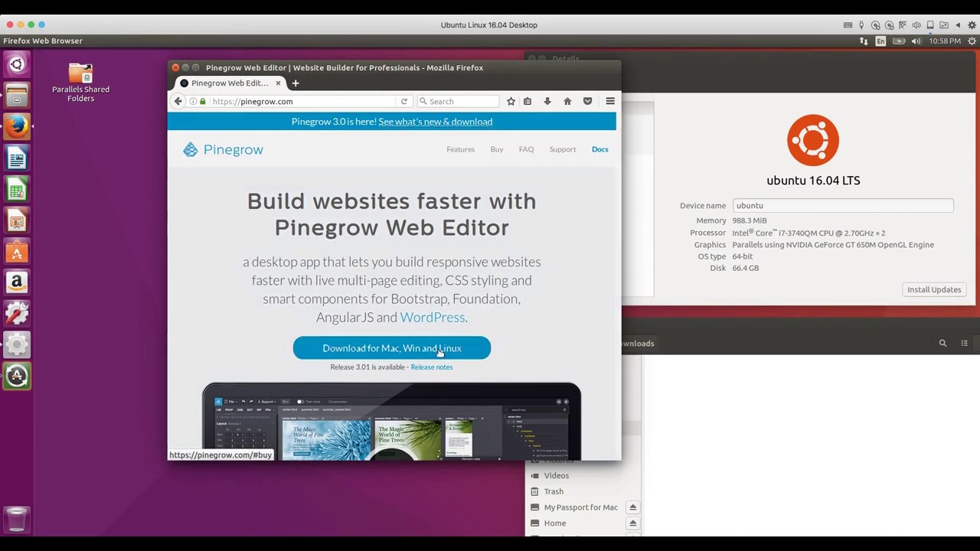Open Files from the launcher
The height and width of the screenshot is (551, 980).
pyautogui.click(x=17, y=96)
